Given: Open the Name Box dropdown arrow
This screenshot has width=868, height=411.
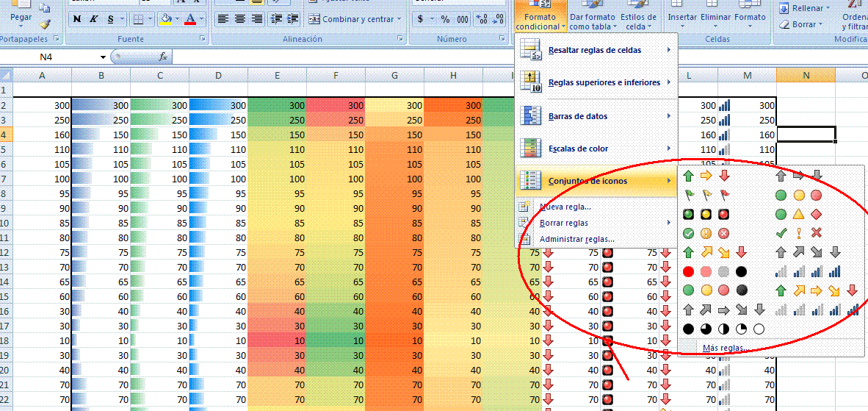Looking at the screenshot, I should 103,57.
